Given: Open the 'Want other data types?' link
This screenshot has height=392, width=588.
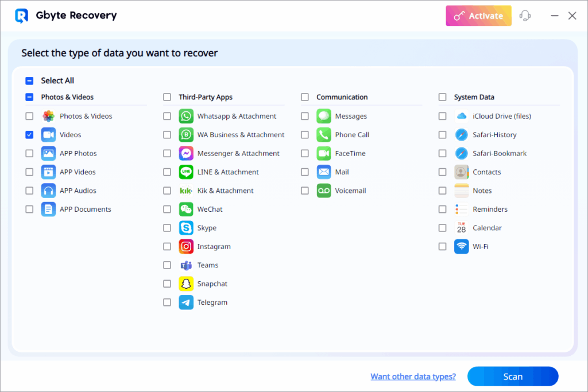Looking at the screenshot, I should pyautogui.click(x=413, y=377).
